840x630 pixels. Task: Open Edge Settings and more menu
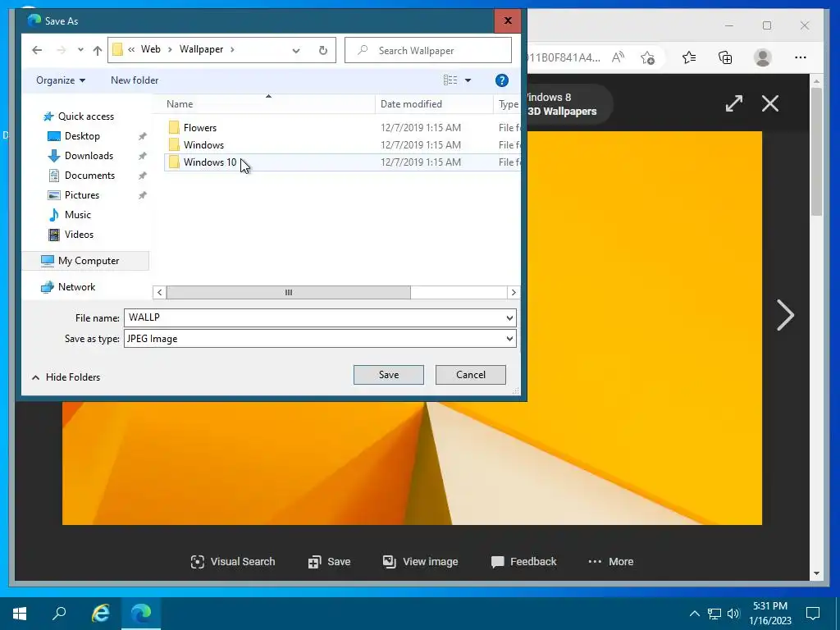click(x=801, y=57)
